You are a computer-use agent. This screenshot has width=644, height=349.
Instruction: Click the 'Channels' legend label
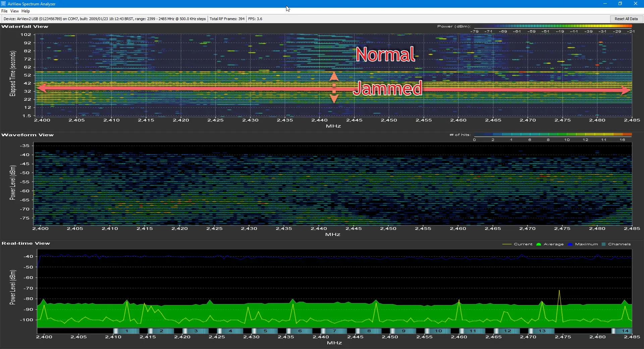620,244
